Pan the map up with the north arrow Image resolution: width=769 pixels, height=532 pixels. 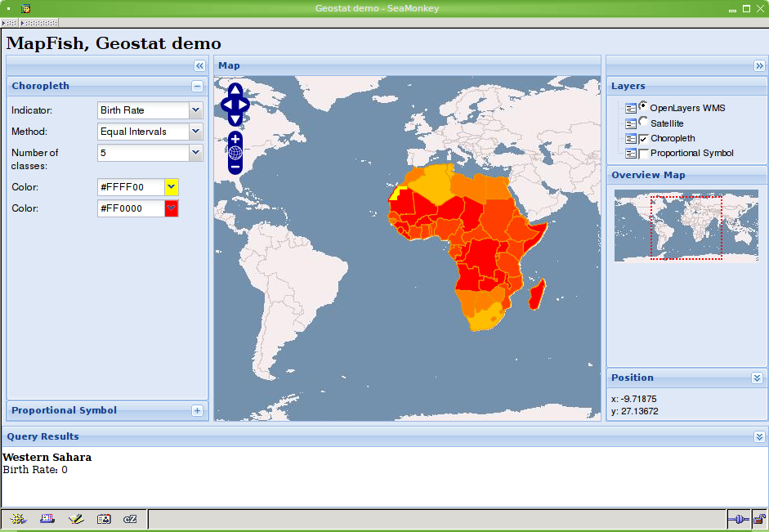235,89
